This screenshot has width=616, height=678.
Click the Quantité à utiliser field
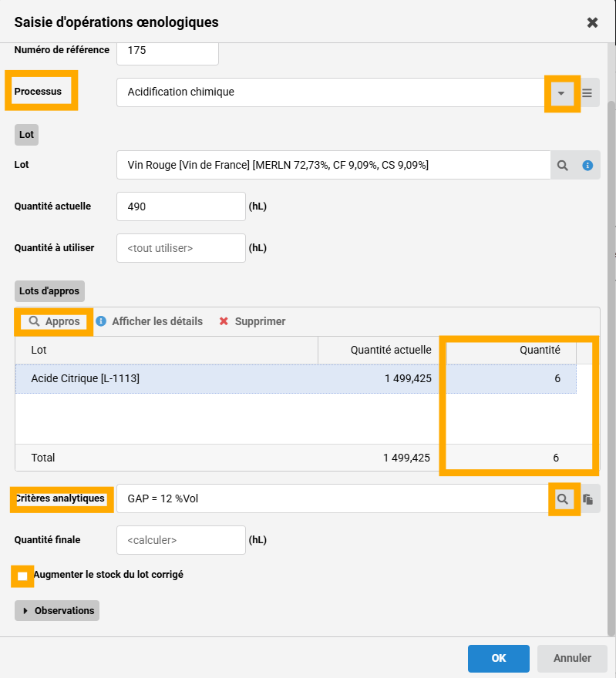click(181, 248)
